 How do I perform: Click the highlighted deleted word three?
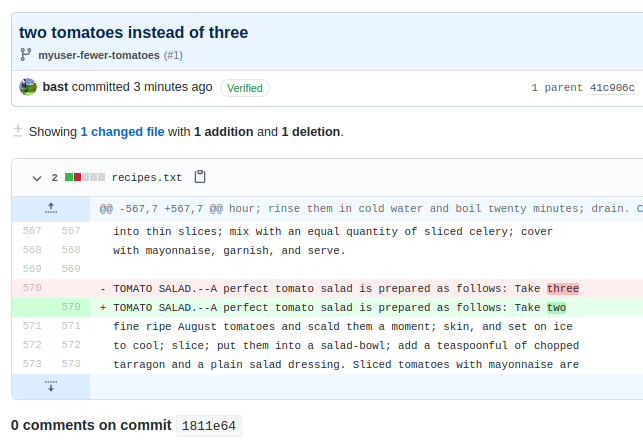(563, 288)
